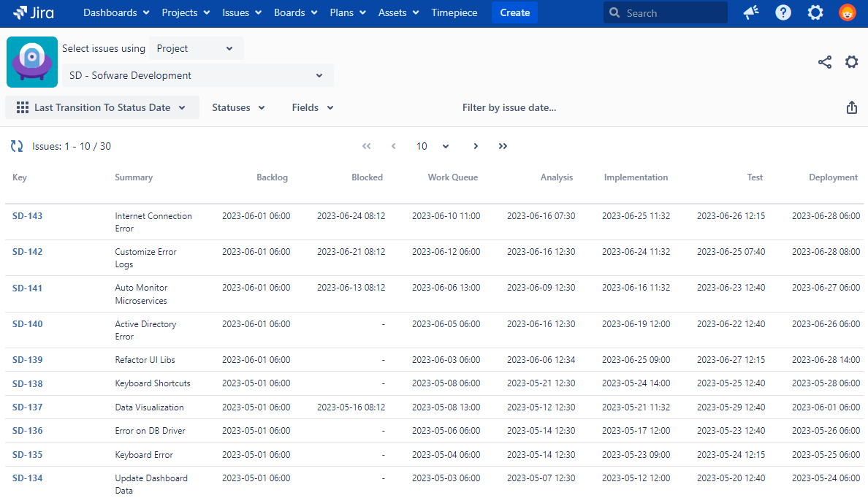Go to the next page arrow
Screen dimensions: 868x498
pyautogui.click(x=476, y=146)
